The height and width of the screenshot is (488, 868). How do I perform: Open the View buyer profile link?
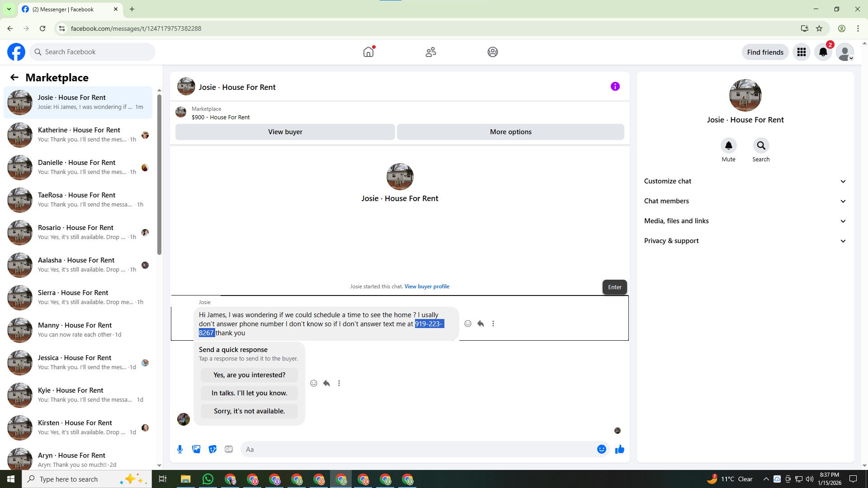(426, 286)
